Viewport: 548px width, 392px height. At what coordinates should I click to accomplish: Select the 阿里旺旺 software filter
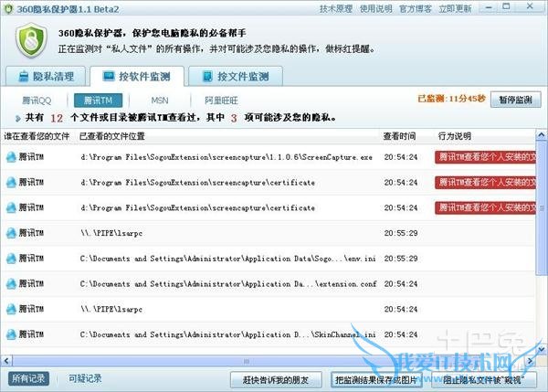tap(221, 101)
